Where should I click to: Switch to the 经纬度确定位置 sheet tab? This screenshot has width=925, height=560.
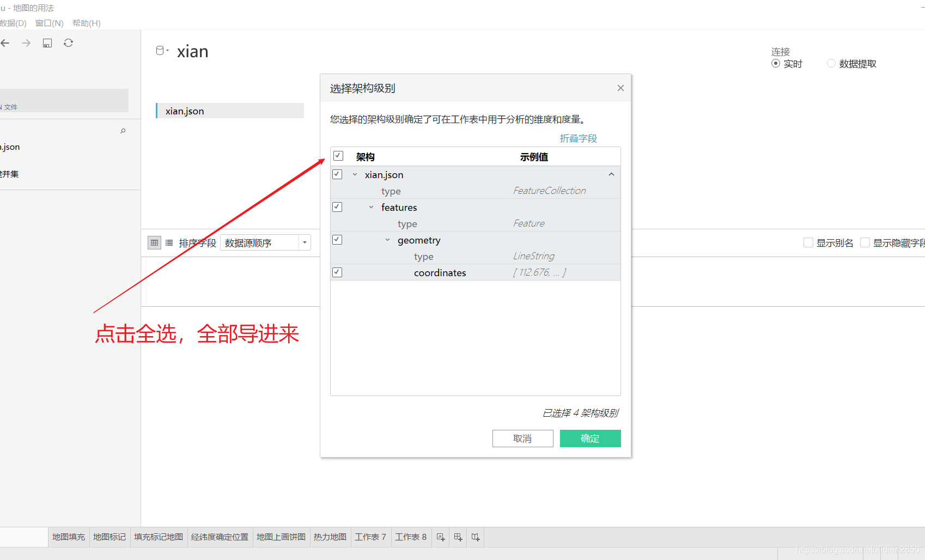tap(220, 537)
